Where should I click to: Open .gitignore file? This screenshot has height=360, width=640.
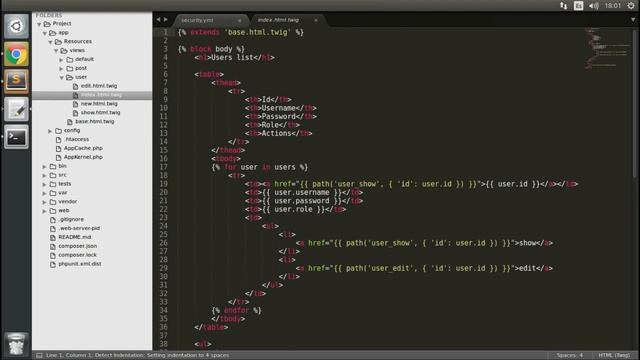[x=71, y=220]
